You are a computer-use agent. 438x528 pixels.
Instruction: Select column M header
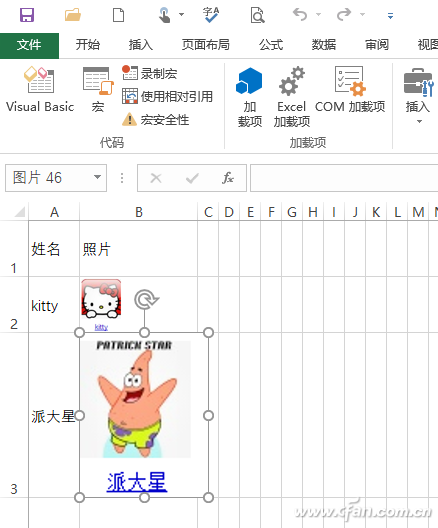click(418, 212)
